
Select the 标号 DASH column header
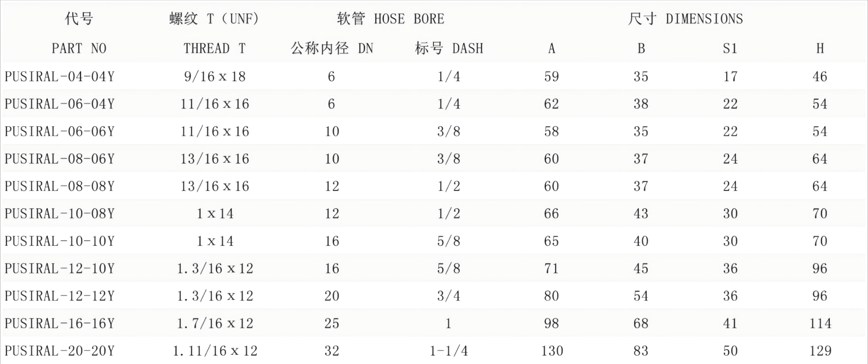(448, 48)
